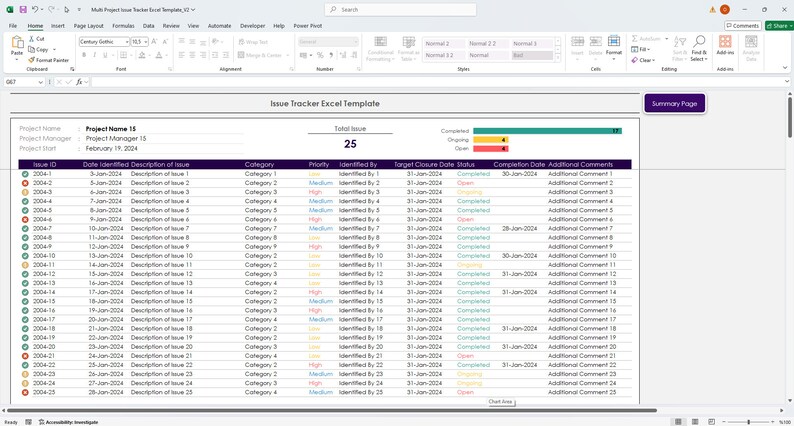The height and width of the screenshot is (426, 794).
Task: Open the General number format dropdown
Action: click(355, 42)
